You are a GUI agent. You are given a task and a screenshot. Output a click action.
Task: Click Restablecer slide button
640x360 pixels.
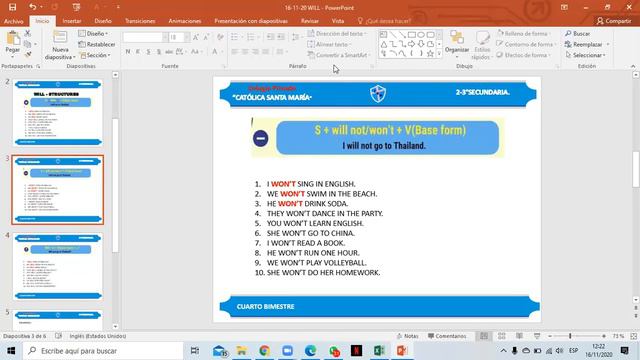[97, 44]
